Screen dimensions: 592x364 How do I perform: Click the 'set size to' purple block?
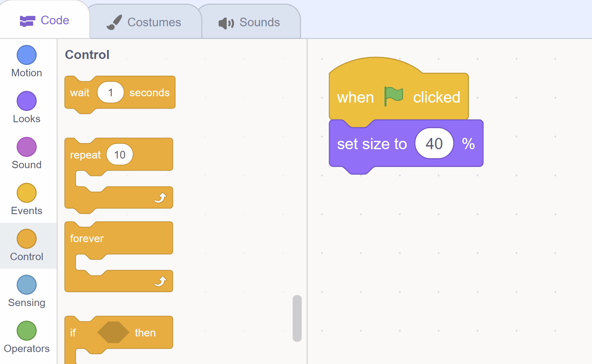pyautogui.click(x=372, y=144)
